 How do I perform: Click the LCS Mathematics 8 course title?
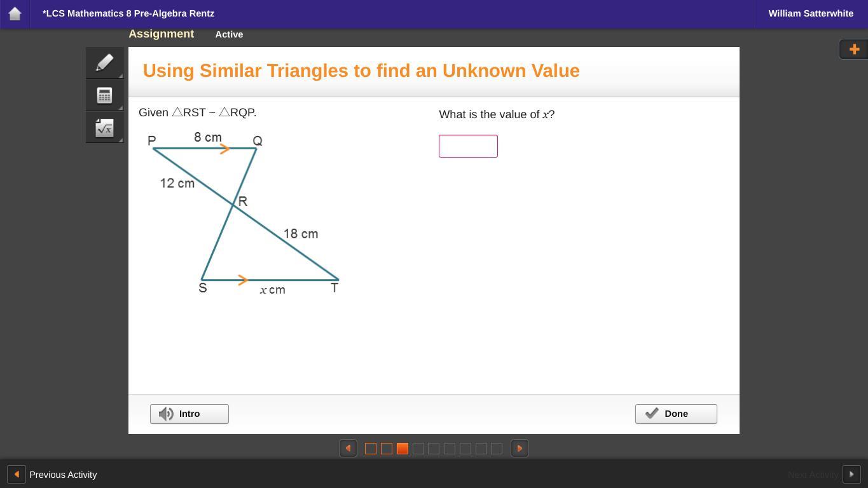[x=128, y=13]
